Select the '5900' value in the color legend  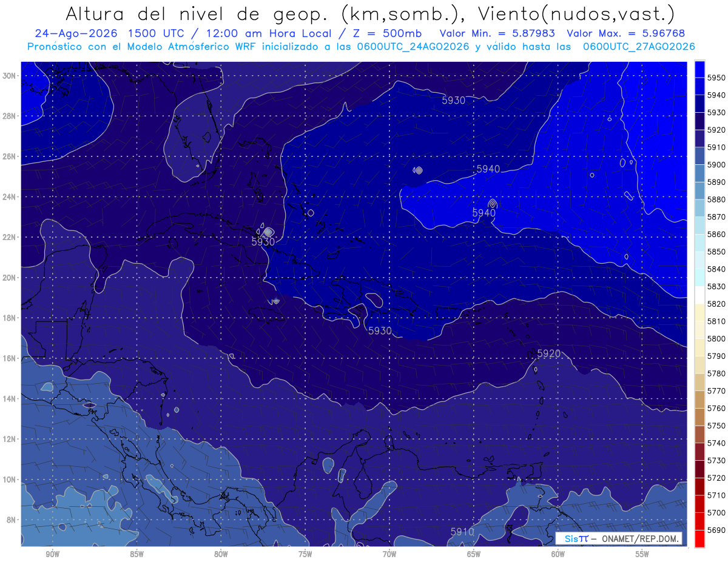(716, 164)
